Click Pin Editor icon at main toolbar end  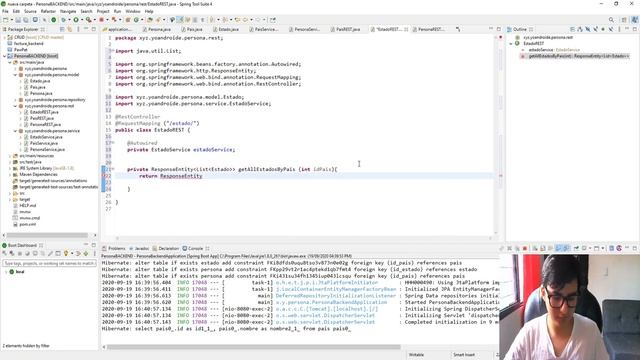[273, 20]
